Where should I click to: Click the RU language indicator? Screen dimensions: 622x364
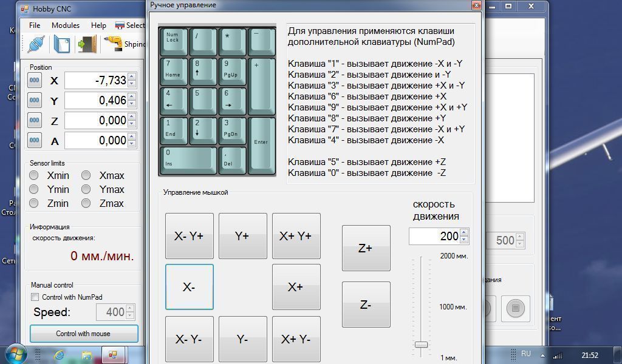point(525,354)
